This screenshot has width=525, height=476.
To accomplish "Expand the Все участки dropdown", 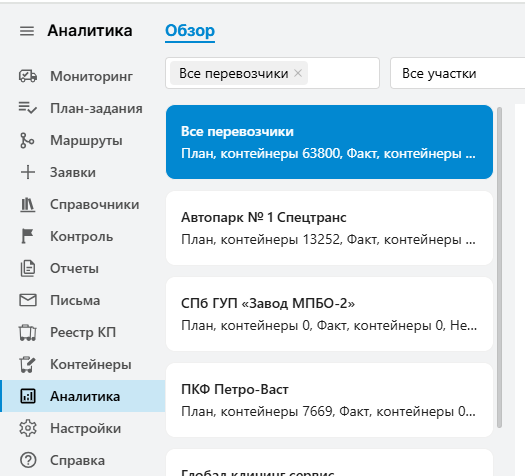I will coord(457,73).
